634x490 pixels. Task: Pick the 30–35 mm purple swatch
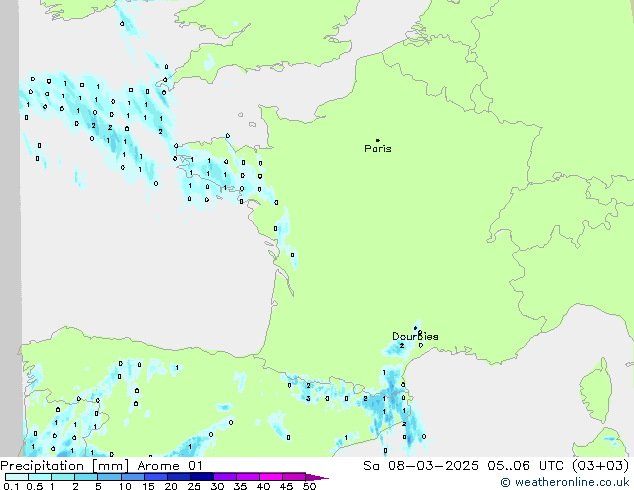coord(225,477)
